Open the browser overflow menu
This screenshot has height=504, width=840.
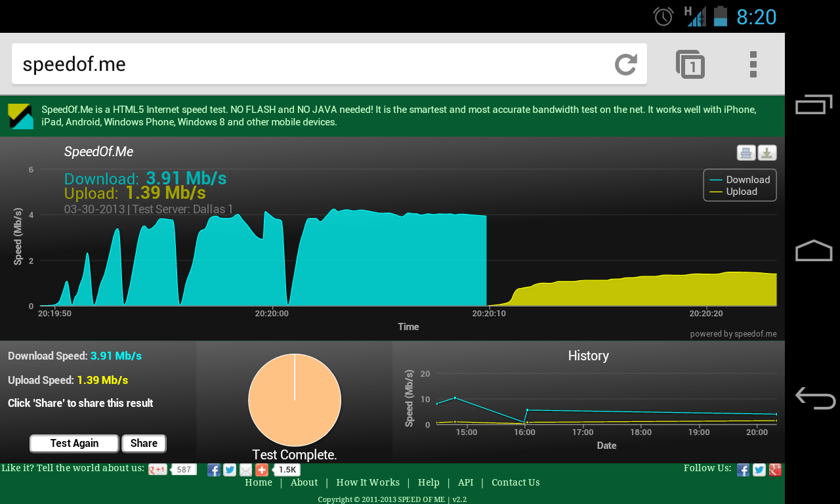coord(753,64)
